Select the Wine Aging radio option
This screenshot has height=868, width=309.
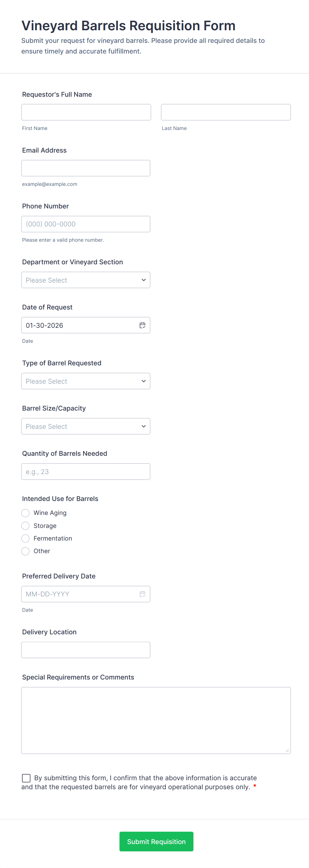pos(26,513)
